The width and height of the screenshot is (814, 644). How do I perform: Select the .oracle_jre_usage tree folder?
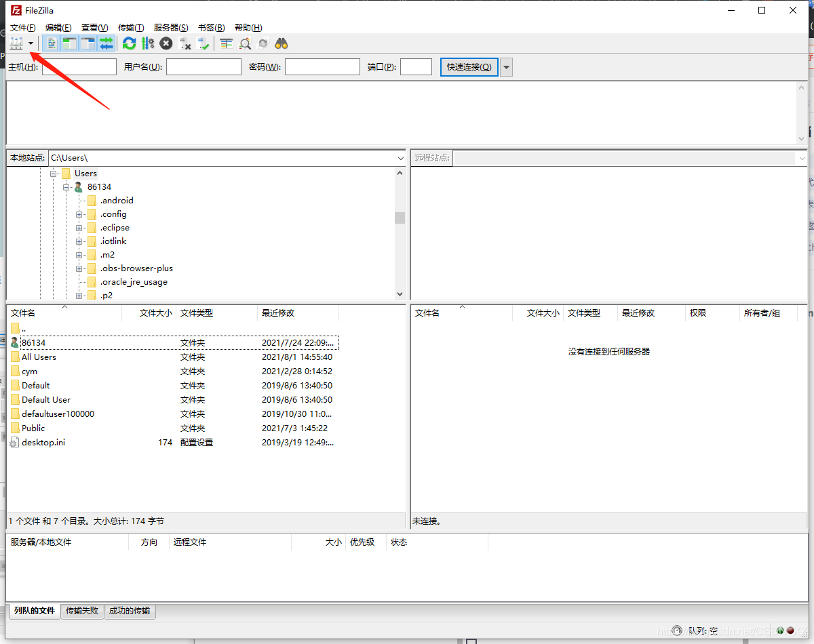pos(134,282)
